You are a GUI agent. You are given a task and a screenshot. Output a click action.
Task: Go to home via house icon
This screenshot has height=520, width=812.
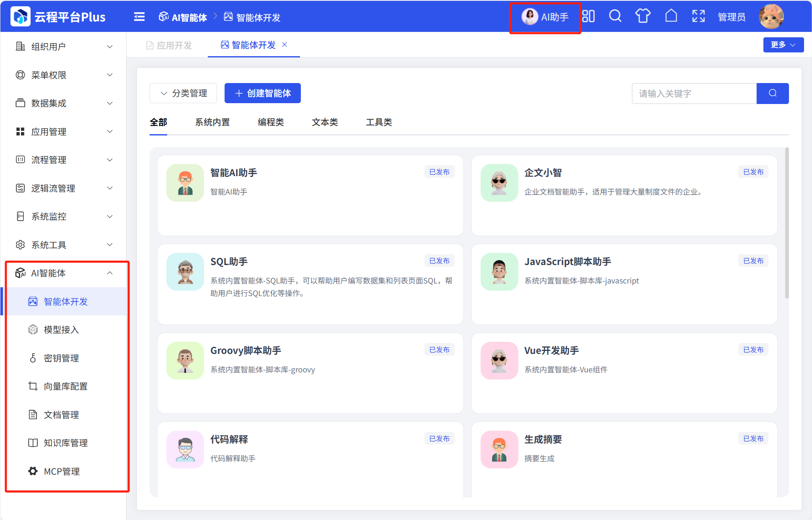(671, 16)
